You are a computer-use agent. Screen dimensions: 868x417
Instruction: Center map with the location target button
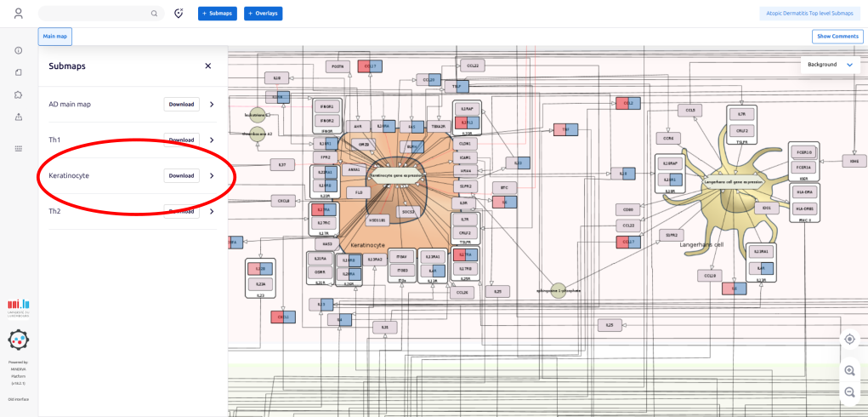(x=848, y=339)
